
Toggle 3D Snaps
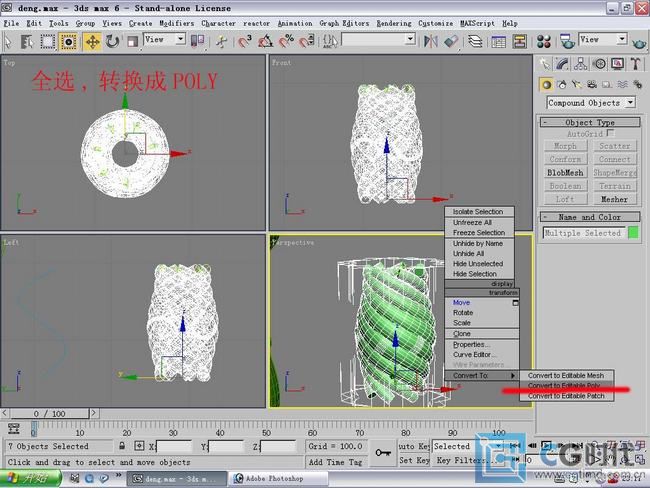(245, 41)
